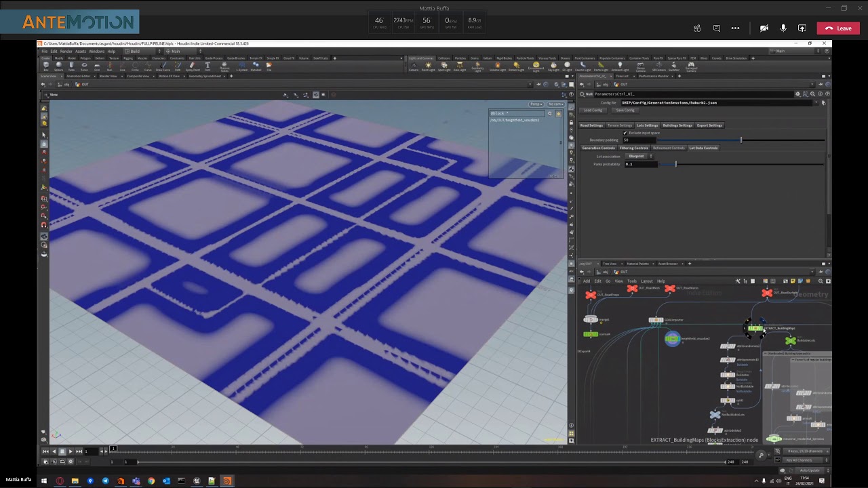Click the Boundary padding slider handle
Image resolution: width=868 pixels, height=488 pixels.
pyautogui.click(x=741, y=140)
